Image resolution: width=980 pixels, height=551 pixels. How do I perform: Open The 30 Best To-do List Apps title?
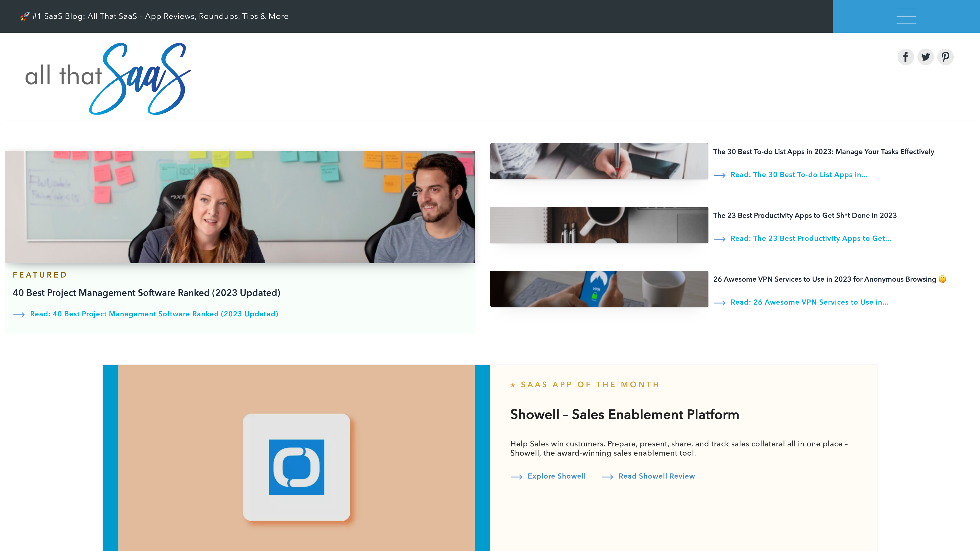coord(824,152)
